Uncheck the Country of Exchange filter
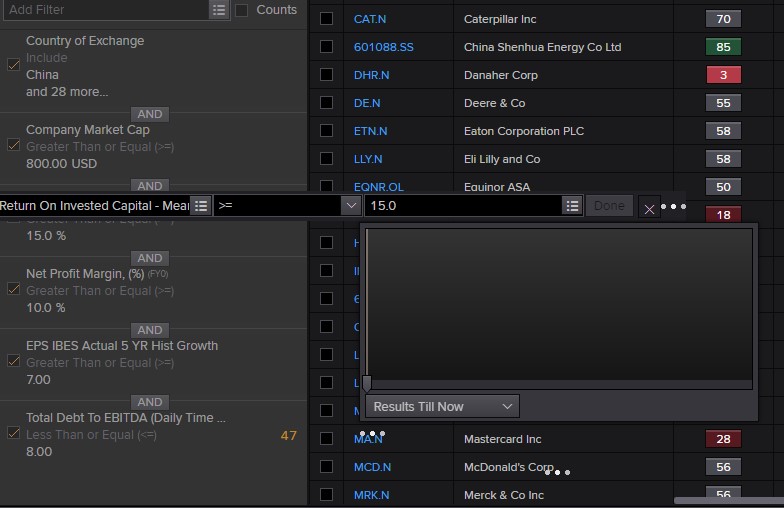The height and width of the screenshot is (508, 784). [x=14, y=65]
